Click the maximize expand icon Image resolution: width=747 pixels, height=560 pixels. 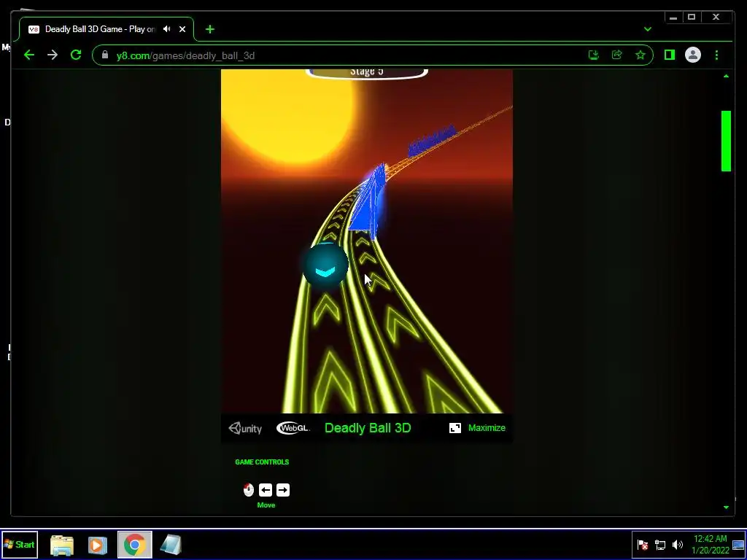click(455, 427)
